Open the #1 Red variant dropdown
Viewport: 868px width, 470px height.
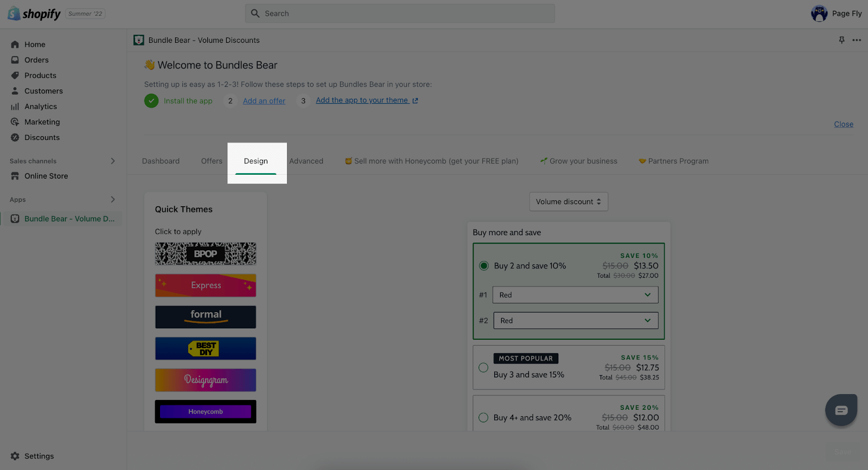(x=575, y=295)
